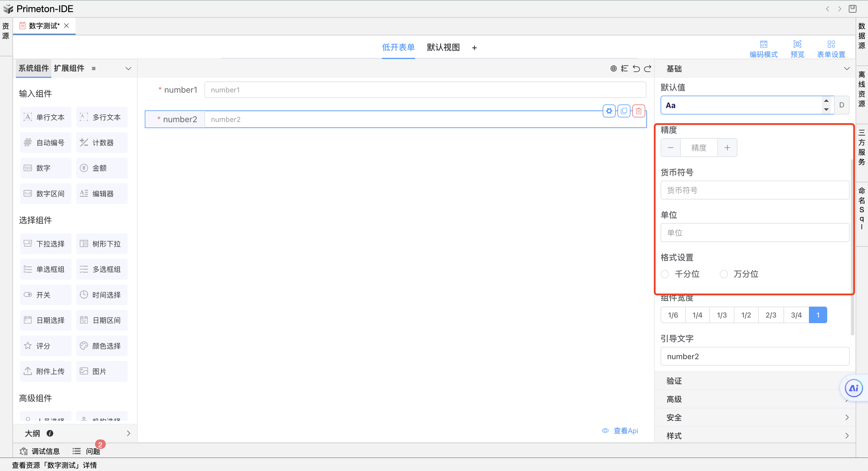
Task: Click the 查看Api link
Action: 625,431
